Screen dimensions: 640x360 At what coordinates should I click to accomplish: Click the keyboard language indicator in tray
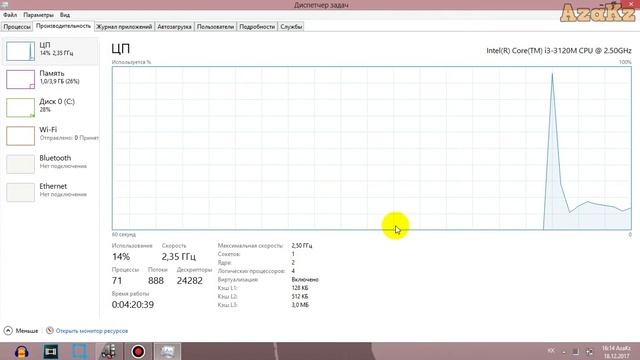[x=551, y=351]
